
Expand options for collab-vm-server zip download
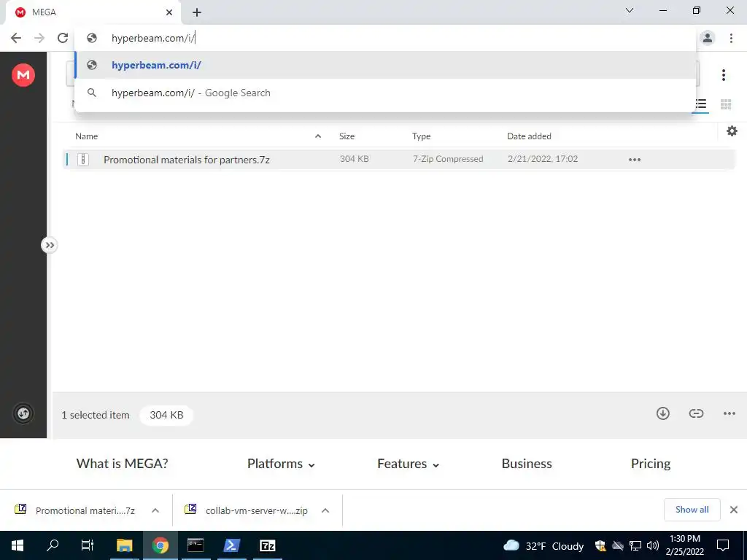(x=325, y=510)
